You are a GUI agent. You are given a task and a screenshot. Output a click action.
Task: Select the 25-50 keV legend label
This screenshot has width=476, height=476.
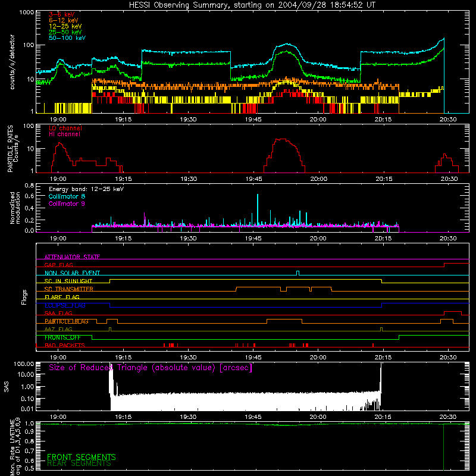[x=65, y=32]
